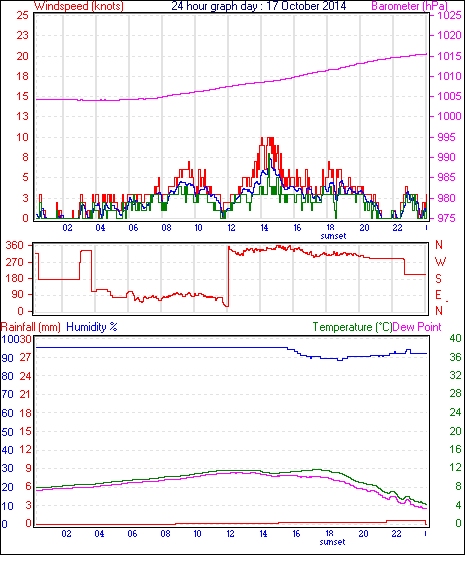This screenshot has height=563, width=465.
Task: Click the 360 degree wind direction value
Action: (15, 246)
